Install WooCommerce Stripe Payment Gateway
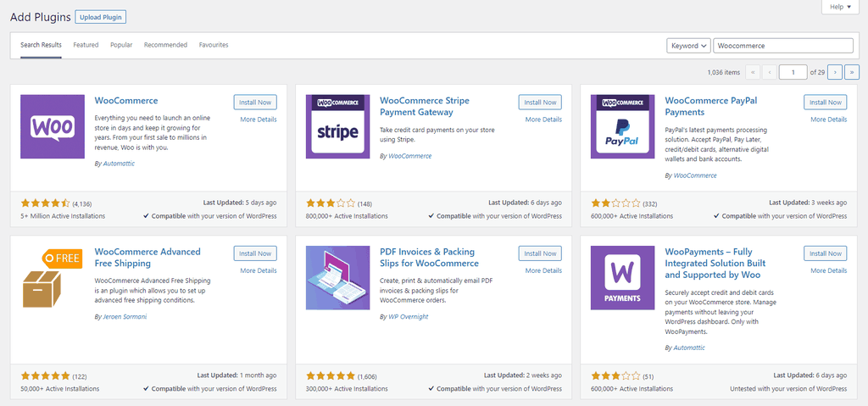This screenshot has height=406, width=868. (x=540, y=103)
